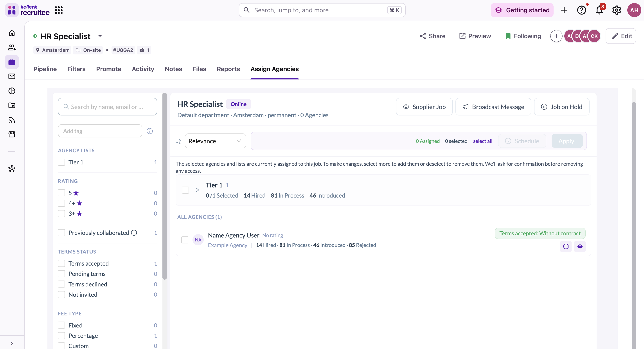
Task: Click the sort order icon beside Relevance
Action: tap(178, 141)
